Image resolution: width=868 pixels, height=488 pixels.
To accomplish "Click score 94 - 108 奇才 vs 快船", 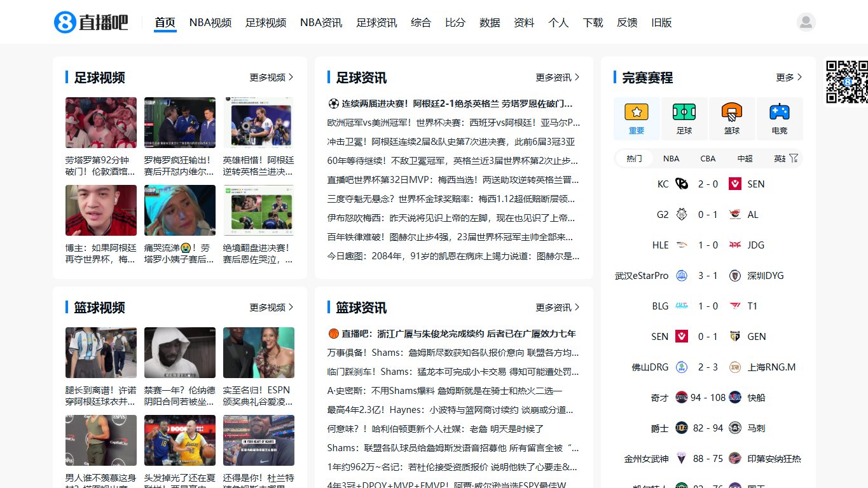I will click(708, 398).
